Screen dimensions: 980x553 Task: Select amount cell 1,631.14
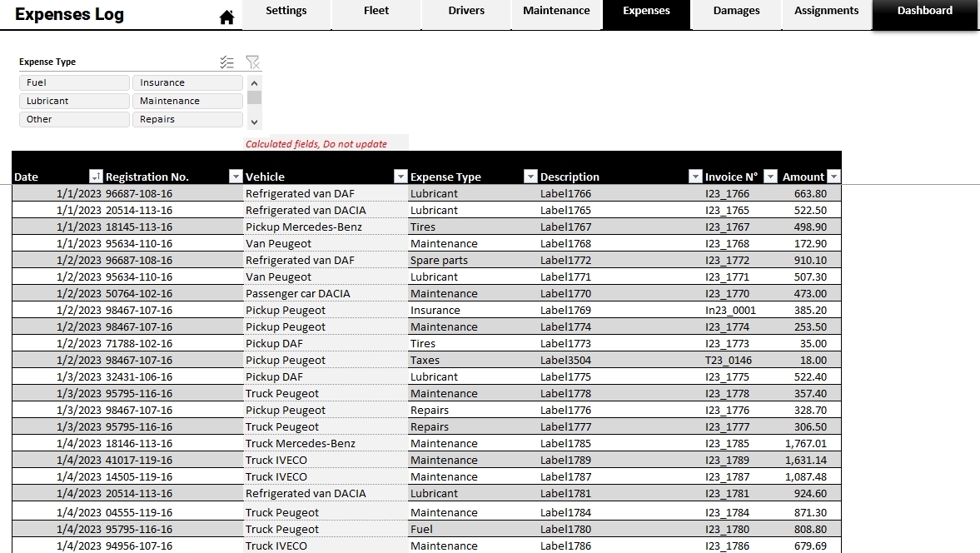(x=810, y=460)
